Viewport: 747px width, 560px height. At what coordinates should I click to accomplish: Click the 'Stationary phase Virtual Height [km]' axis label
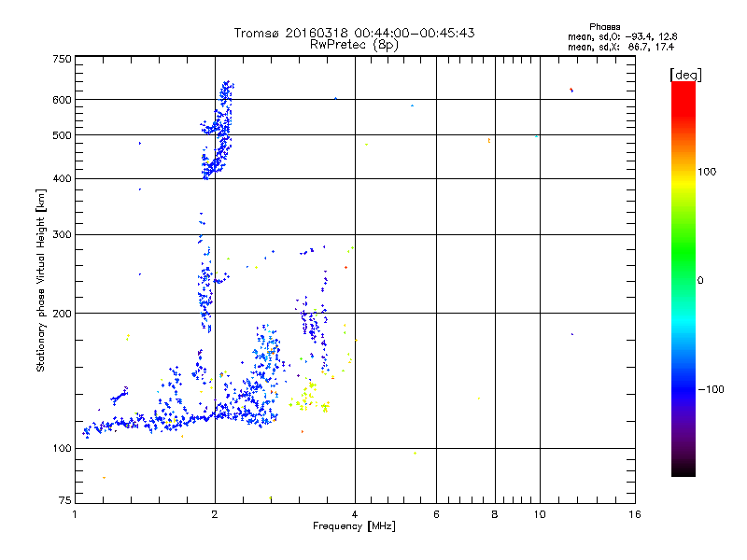(40, 280)
